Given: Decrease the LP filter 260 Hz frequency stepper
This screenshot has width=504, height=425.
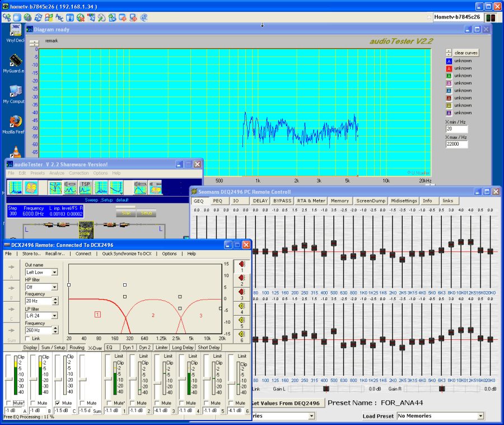Looking at the screenshot, I should coord(55,332).
